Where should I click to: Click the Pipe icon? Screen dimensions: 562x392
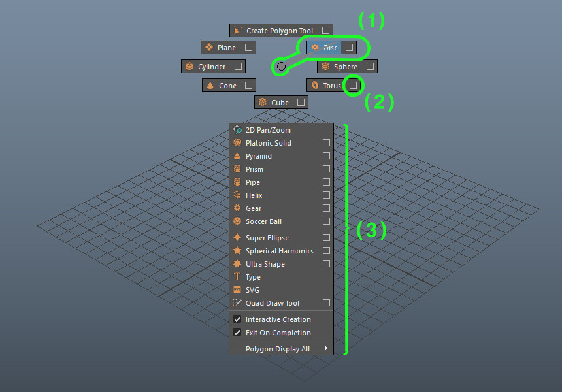click(x=237, y=182)
